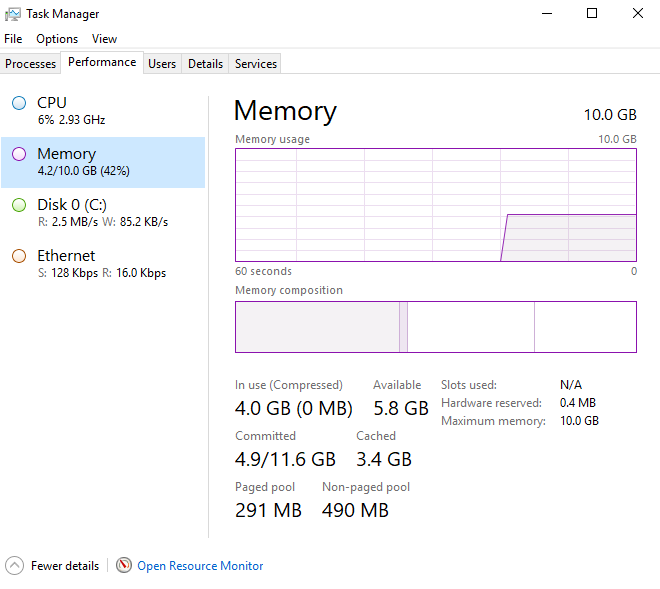Switch to the Processes tab
This screenshot has width=660, height=589.
31,64
